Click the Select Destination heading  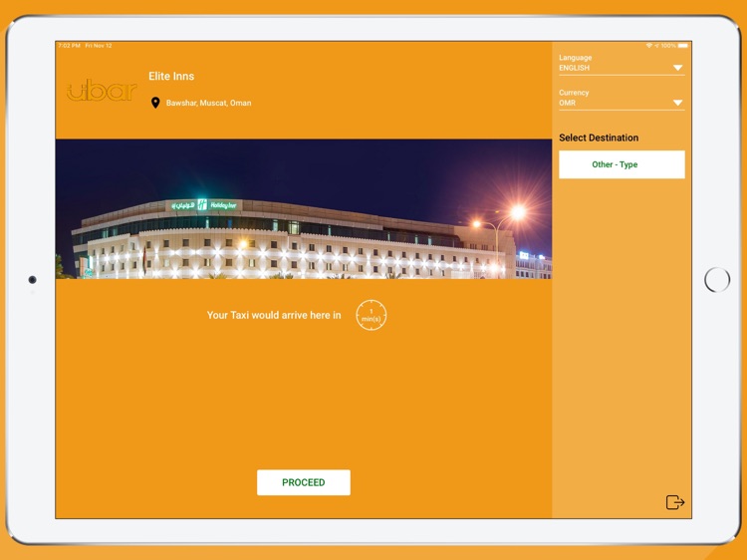(x=599, y=138)
